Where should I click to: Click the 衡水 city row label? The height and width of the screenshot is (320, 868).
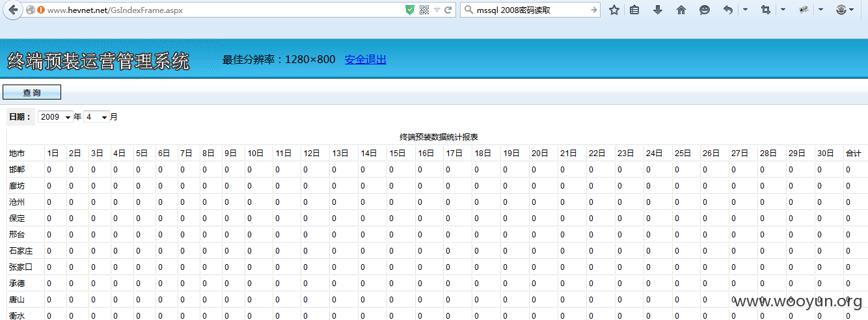point(17,315)
